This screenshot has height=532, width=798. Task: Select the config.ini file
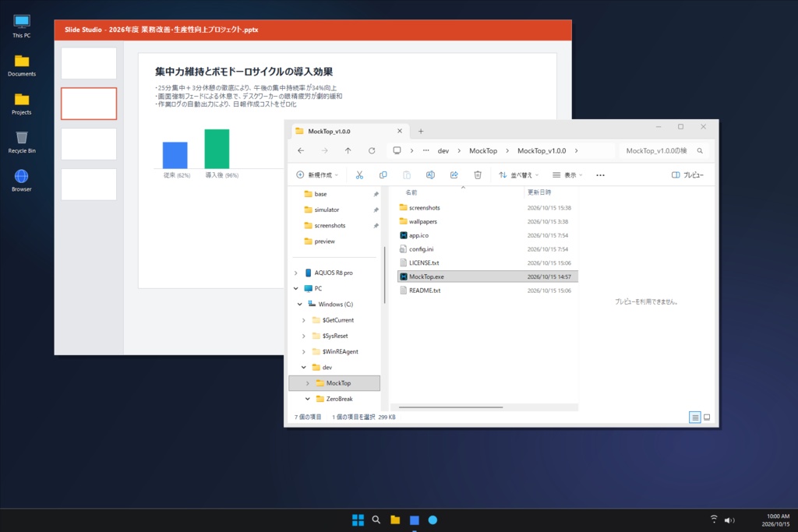pyautogui.click(x=488, y=248)
